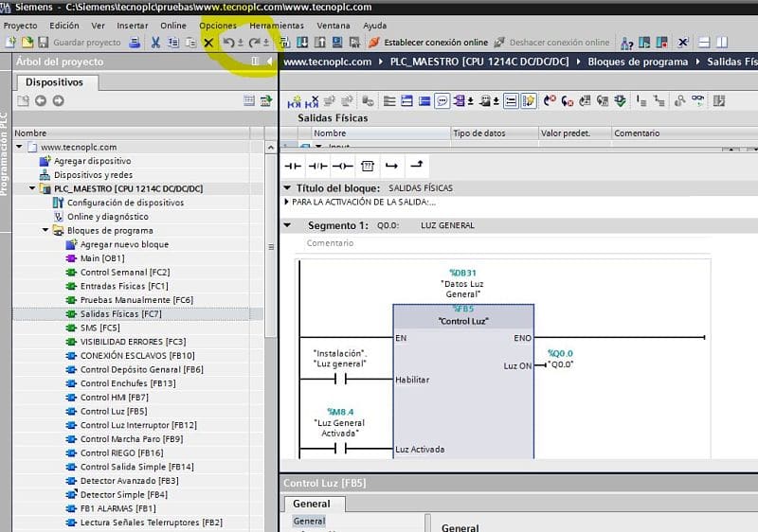Click the Paste icon in main toolbar
The height and width of the screenshot is (532, 758).
[x=191, y=43]
